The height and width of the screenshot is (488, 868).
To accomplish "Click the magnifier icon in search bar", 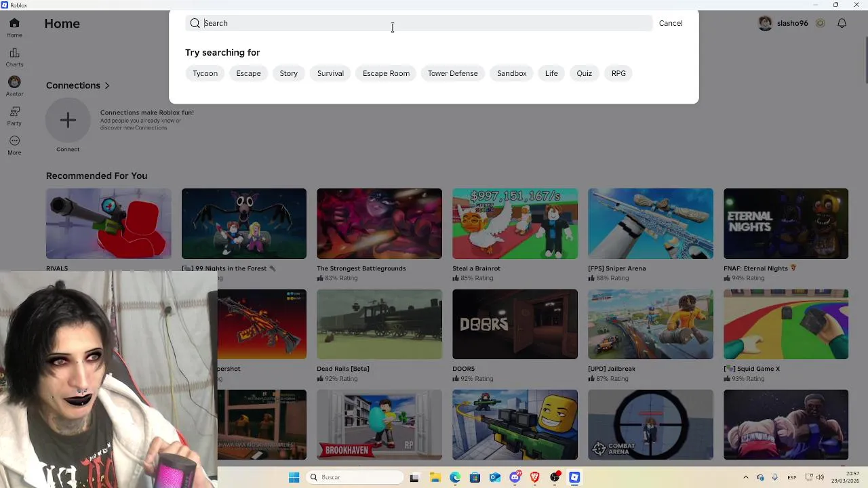I will pos(195,23).
